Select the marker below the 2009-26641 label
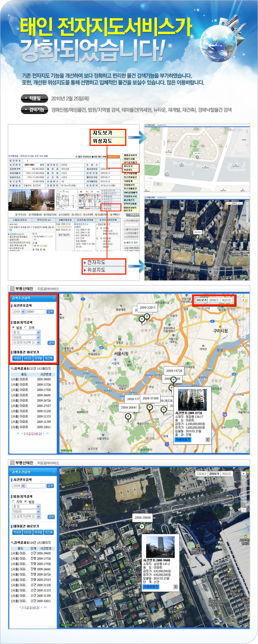The image size is (258, 644). click(128, 417)
